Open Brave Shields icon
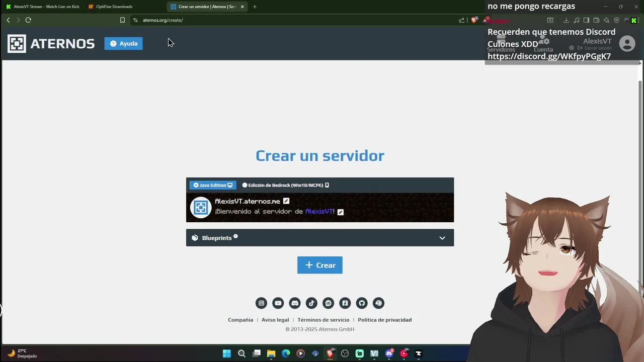This screenshot has width=644, height=362. pos(474,20)
